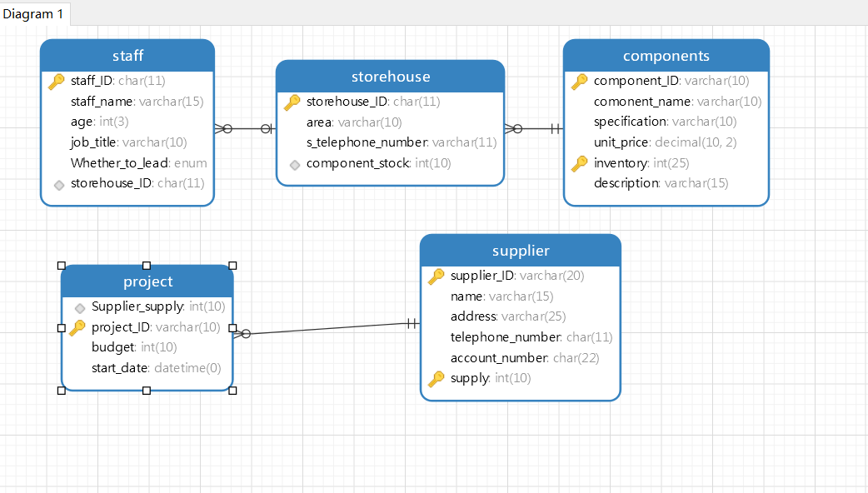This screenshot has width=868, height=493.
Task: Select the Supplier_supply field
Action: pos(158,306)
